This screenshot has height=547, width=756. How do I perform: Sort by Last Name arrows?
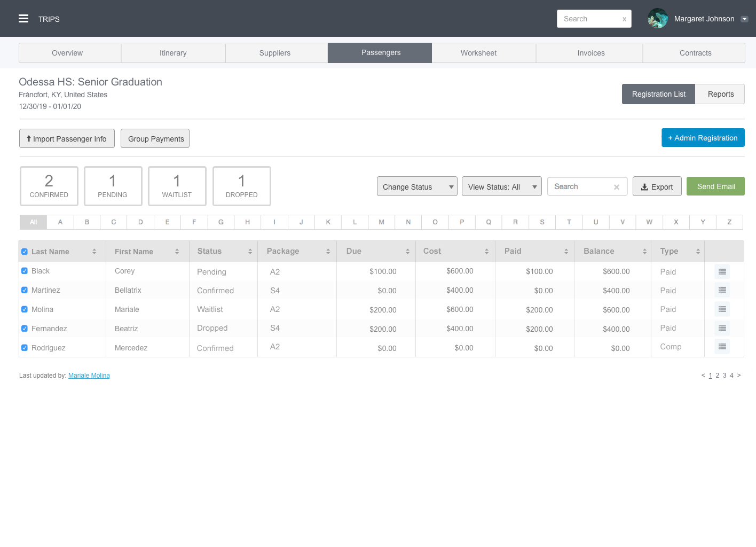[94, 252]
